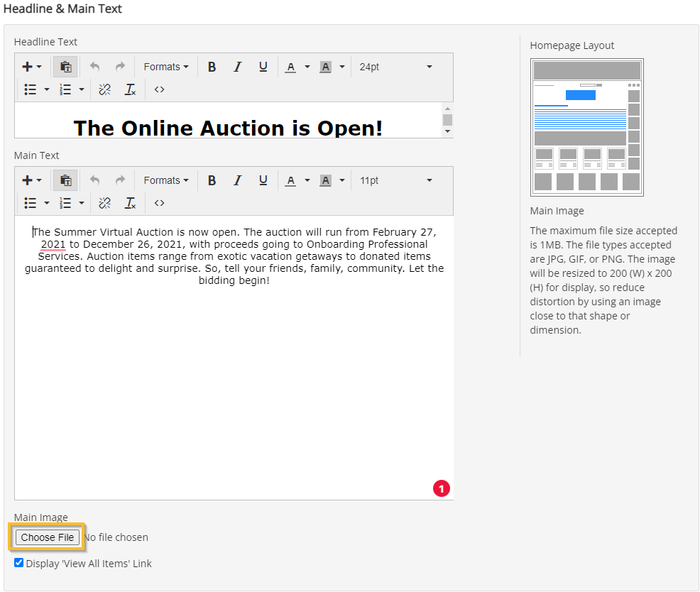Click Remove link icon in Headline toolbar
The width and height of the screenshot is (700, 592).
point(104,89)
